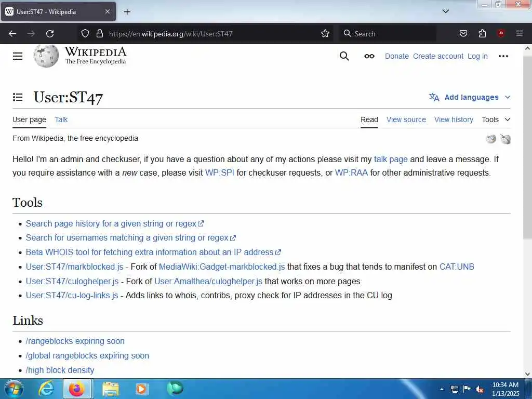Open the View source tab

(406, 119)
